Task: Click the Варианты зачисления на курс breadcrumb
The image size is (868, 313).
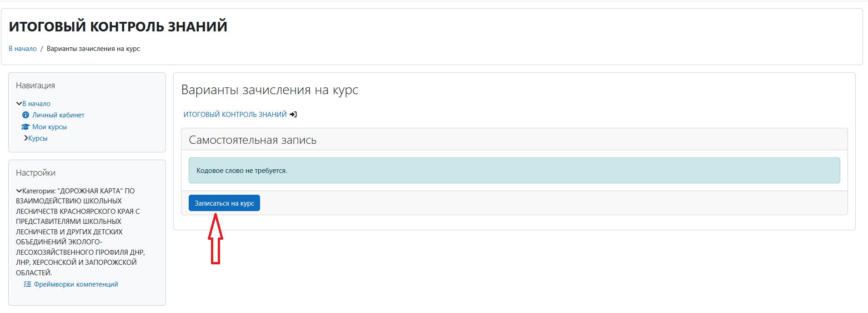Action: (93, 49)
